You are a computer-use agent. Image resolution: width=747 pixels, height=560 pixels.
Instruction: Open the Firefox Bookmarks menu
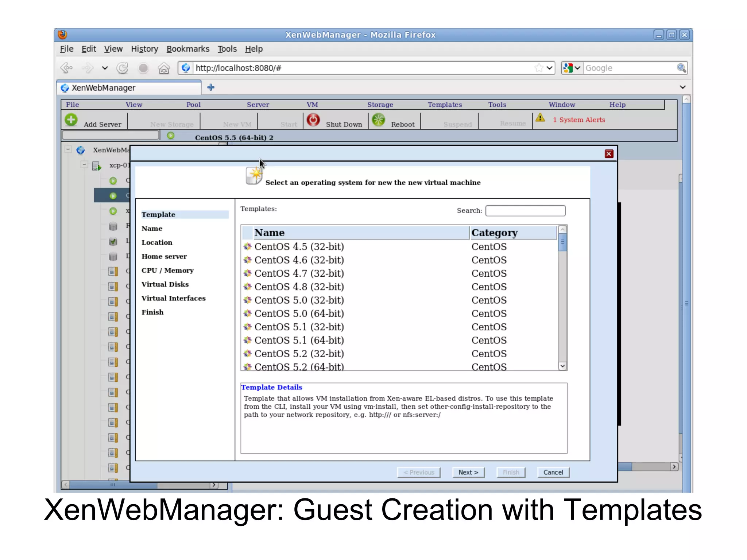[x=188, y=49]
